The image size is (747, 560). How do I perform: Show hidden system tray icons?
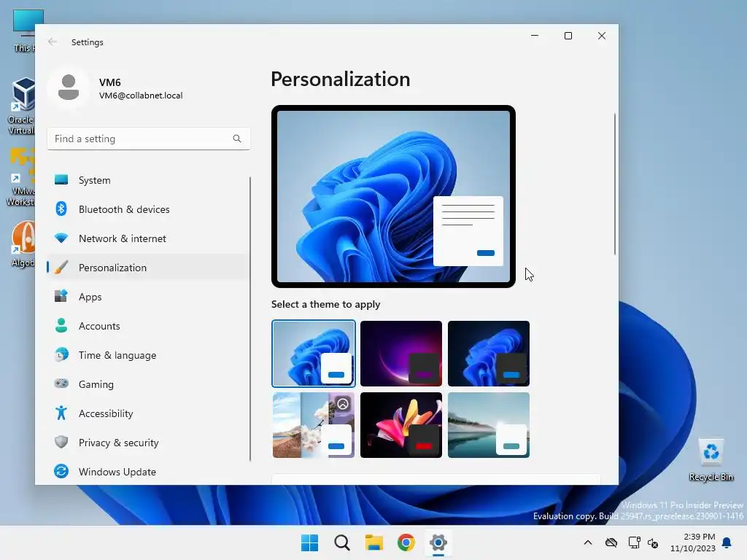(x=588, y=542)
